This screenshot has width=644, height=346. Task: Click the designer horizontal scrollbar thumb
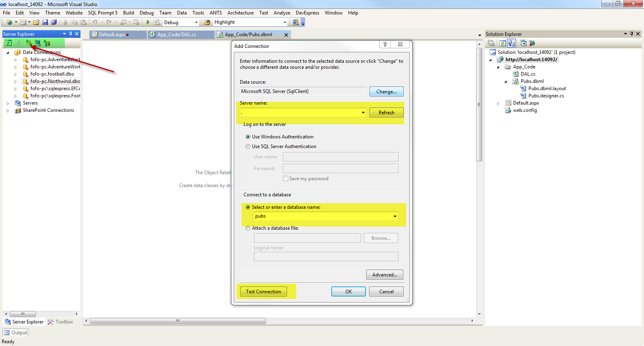point(178,321)
